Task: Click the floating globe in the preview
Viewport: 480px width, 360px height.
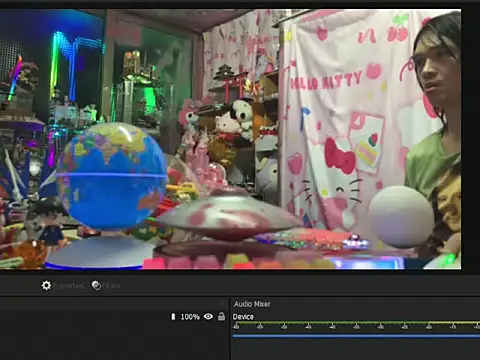Action: pyautogui.click(x=112, y=176)
